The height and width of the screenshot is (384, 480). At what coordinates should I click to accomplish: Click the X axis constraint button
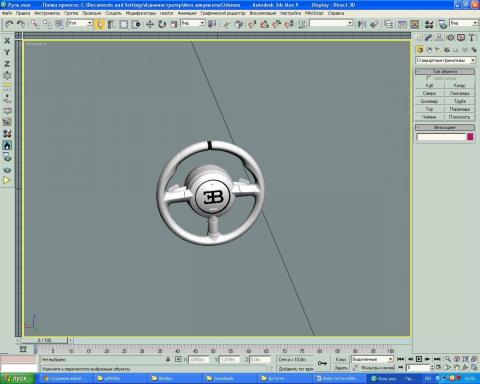coord(7,41)
